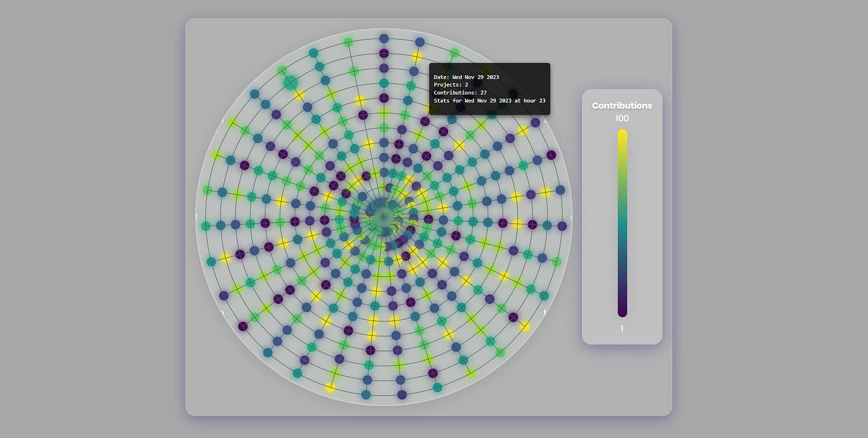Click the 100 label above the gradient

(x=622, y=118)
